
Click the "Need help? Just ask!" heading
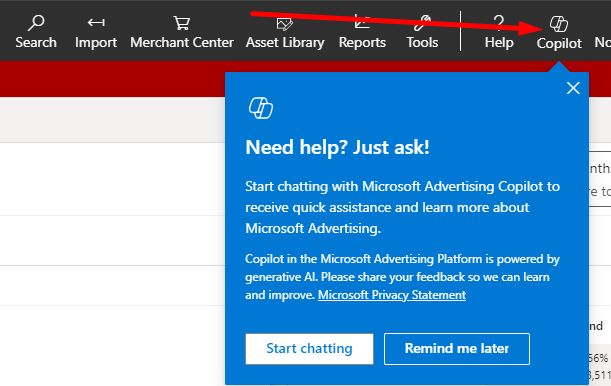(x=337, y=147)
